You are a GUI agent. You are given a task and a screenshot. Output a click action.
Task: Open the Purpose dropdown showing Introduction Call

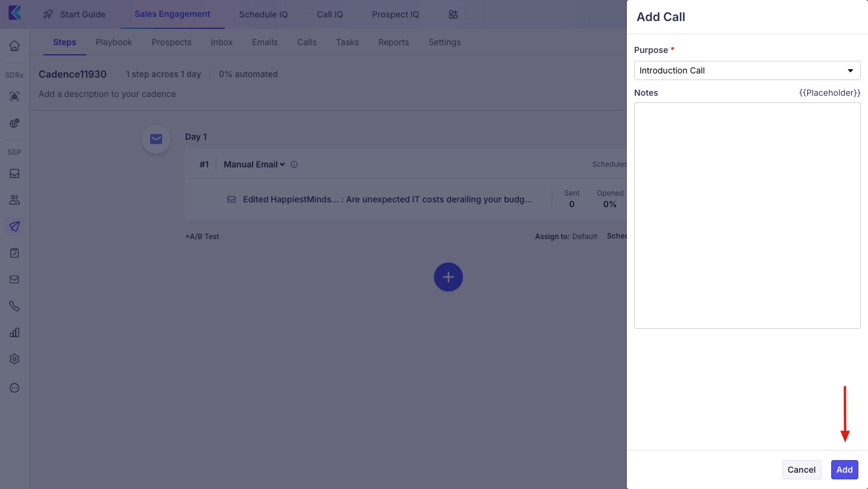point(747,70)
